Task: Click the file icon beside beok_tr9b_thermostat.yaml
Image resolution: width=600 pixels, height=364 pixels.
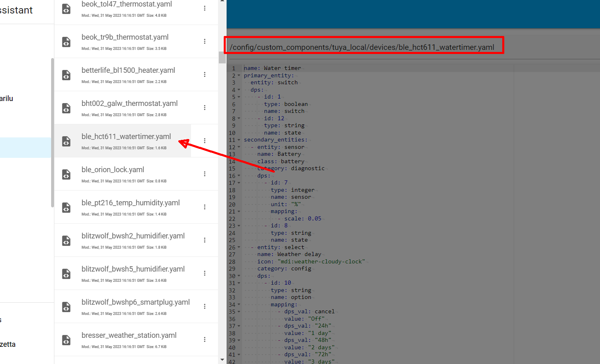Action: tap(66, 41)
